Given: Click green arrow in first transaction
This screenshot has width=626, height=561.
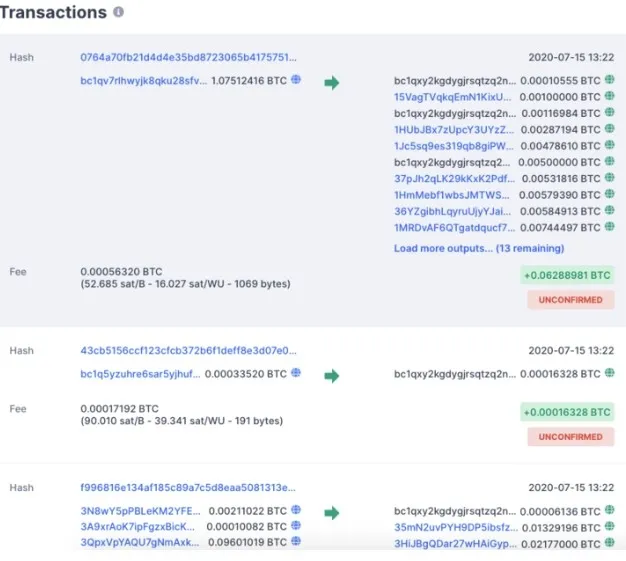Looking at the screenshot, I should tap(331, 82).
